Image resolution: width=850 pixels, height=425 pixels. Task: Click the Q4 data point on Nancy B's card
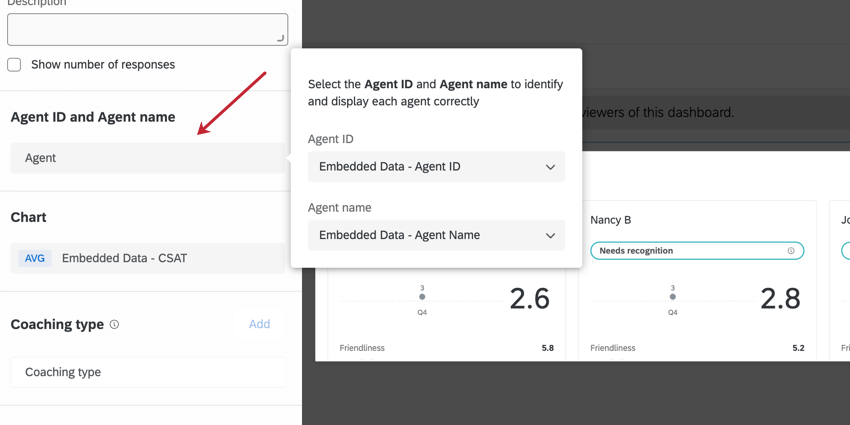(x=672, y=297)
